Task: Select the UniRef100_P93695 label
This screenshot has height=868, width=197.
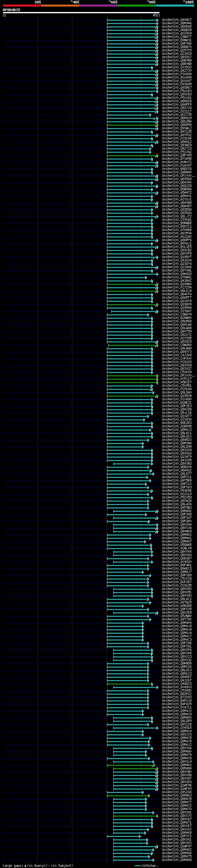Action: (176, 84)
